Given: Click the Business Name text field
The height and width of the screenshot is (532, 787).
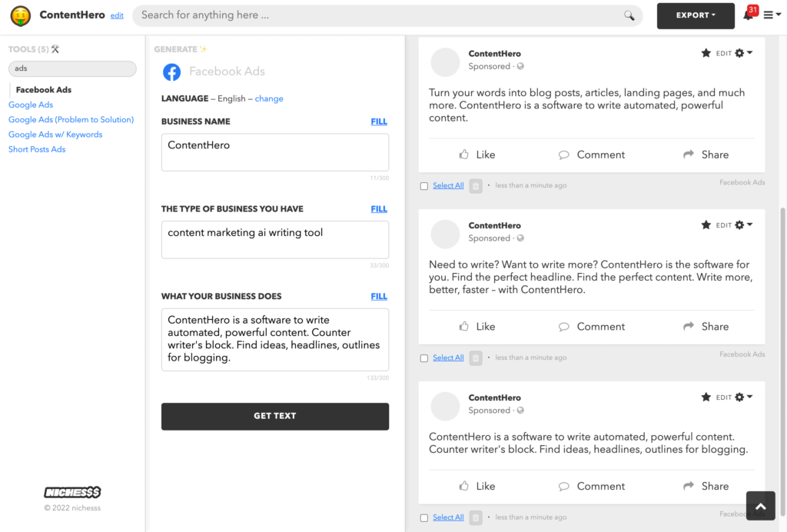Looking at the screenshot, I should click(x=275, y=152).
